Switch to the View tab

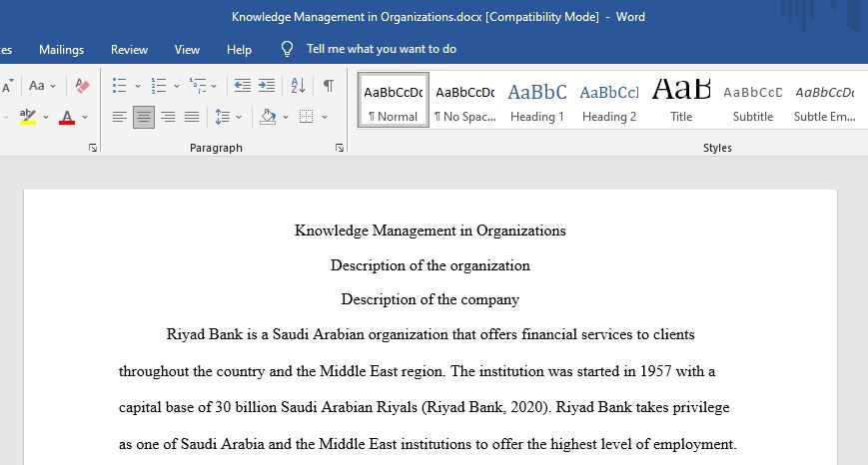click(x=187, y=49)
